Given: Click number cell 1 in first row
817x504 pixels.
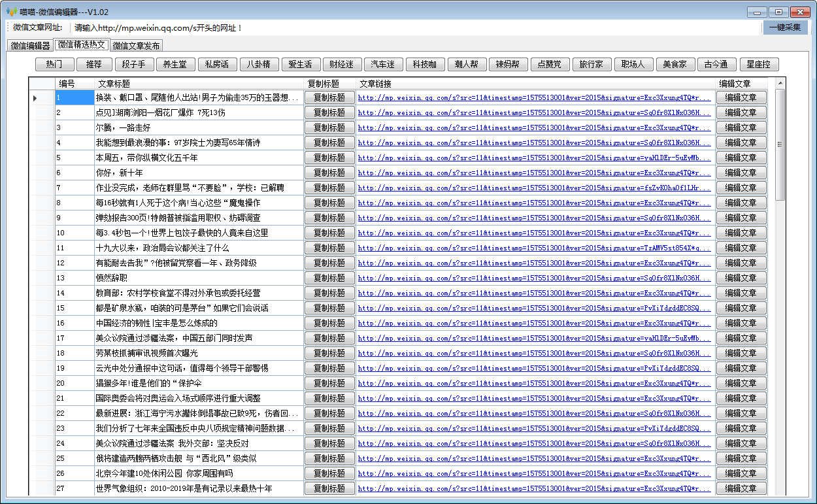Looking at the screenshot, I should [x=75, y=97].
